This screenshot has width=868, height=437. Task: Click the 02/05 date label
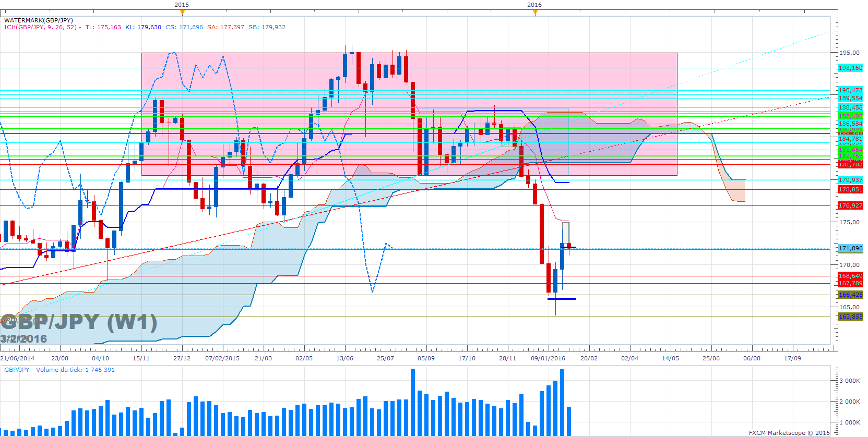click(x=304, y=358)
